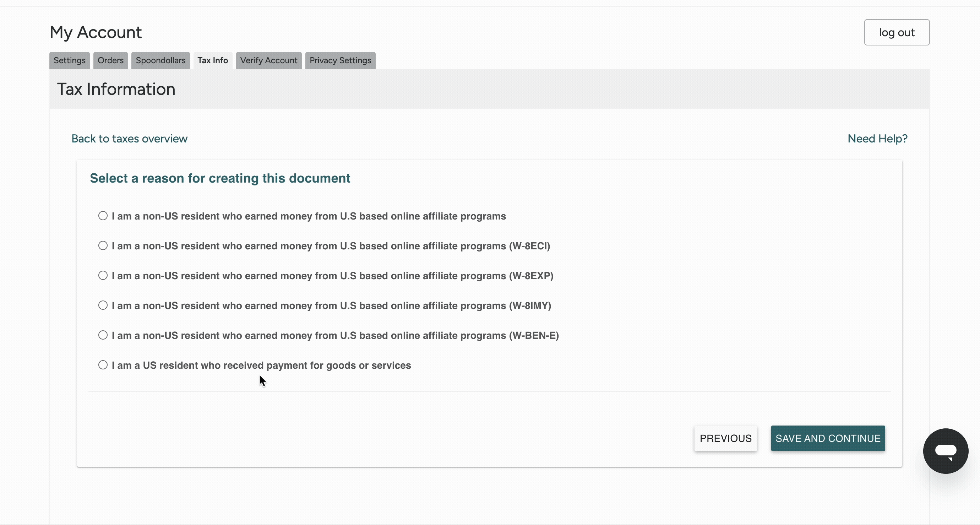Open the Need Help? link

tap(877, 139)
